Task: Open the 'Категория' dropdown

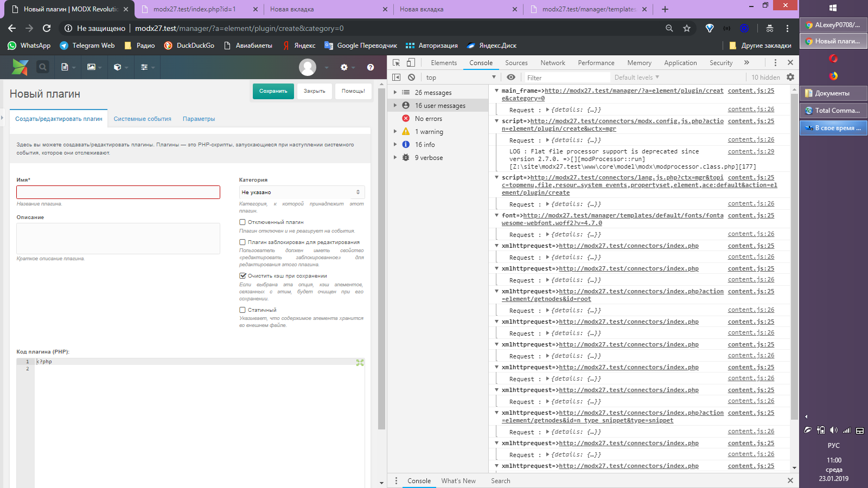Action: [302, 192]
